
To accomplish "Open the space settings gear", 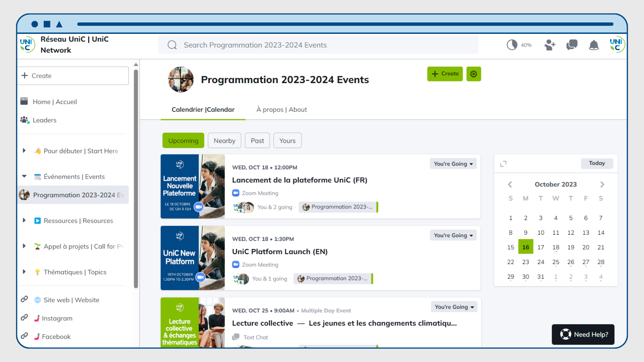I will pyautogui.click(x=474, y=74).
